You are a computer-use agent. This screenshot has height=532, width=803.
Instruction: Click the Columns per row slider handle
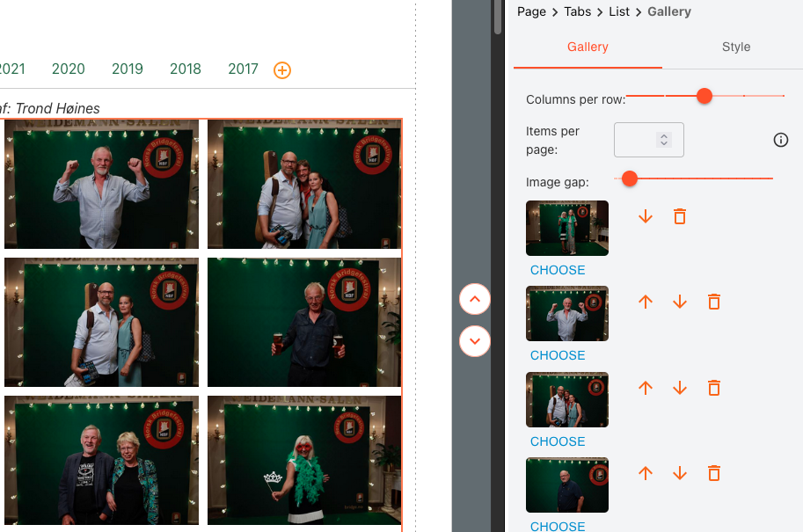[704, 96]
